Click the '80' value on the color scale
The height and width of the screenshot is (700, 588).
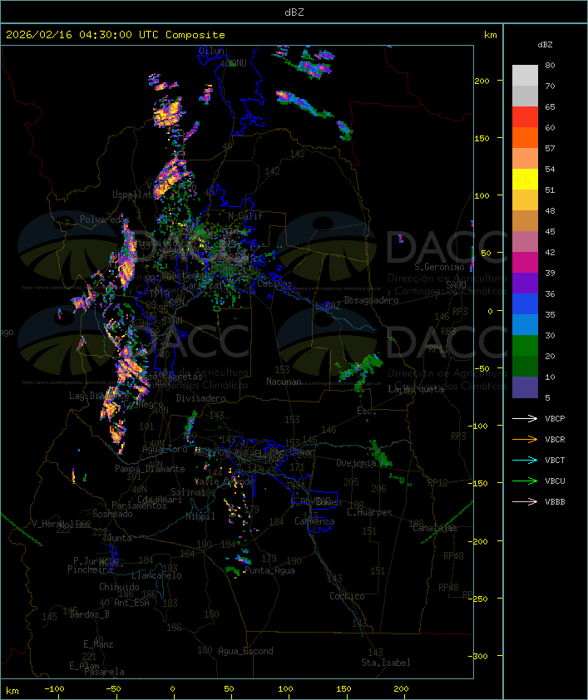(550, 65)
